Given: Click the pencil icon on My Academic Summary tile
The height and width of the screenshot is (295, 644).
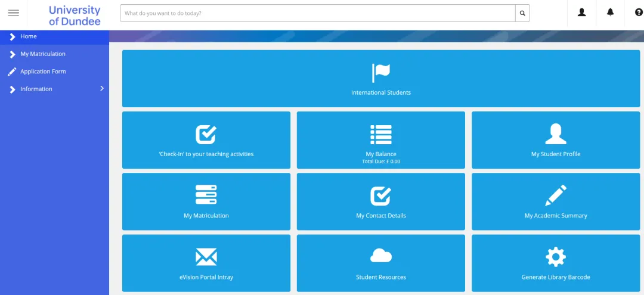Looking at the screenshot, I should click(556, 195).
